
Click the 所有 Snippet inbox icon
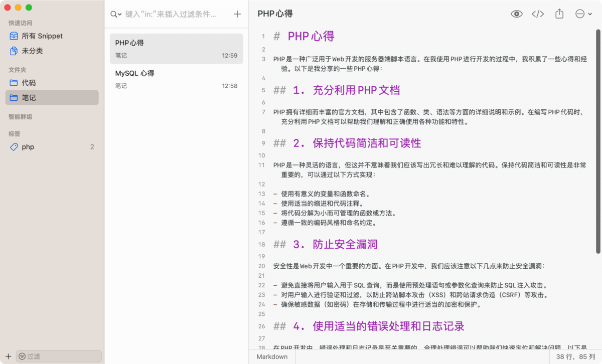click(14, 36)
